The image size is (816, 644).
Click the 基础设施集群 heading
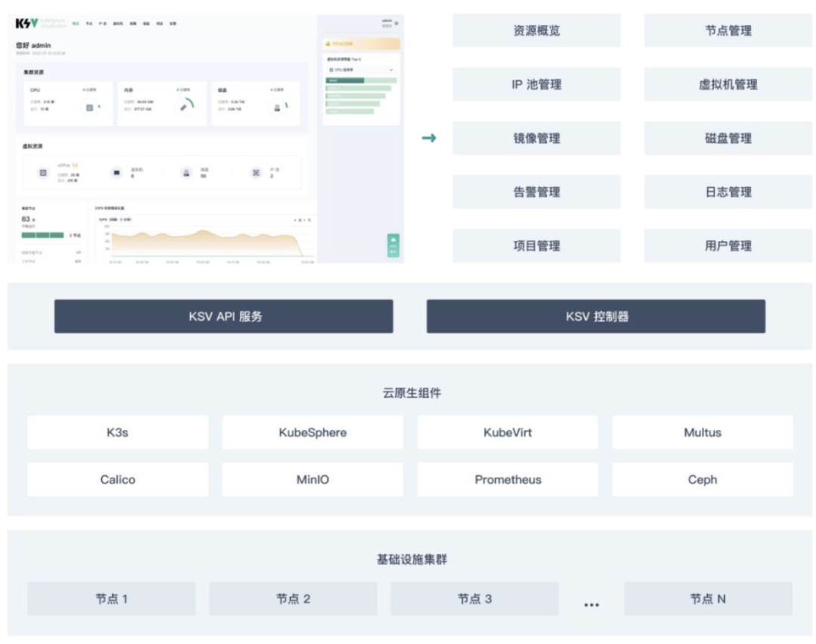point(412,559)
